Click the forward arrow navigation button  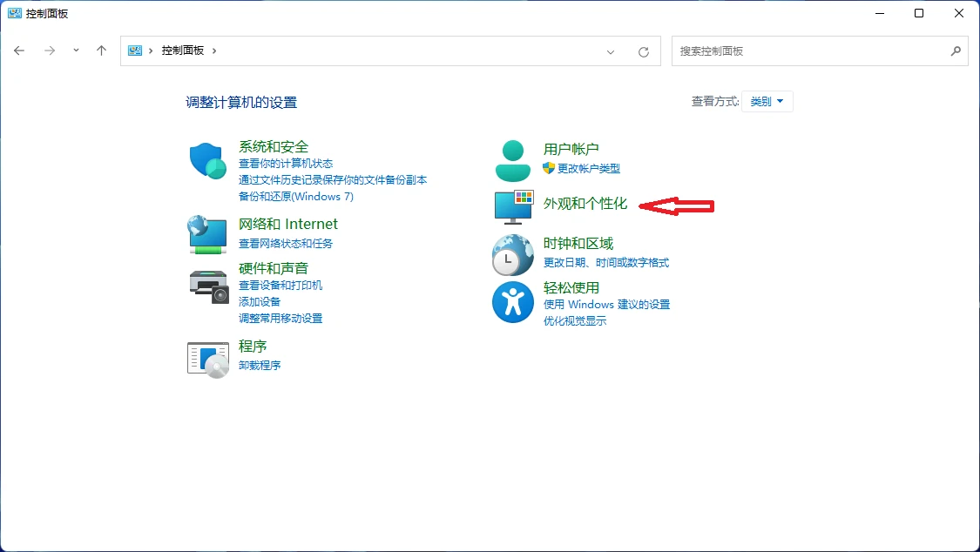click(x=50, y=50)
